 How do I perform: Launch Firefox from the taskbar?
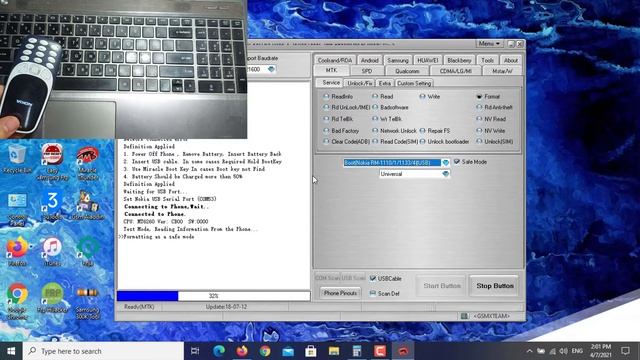242,351
